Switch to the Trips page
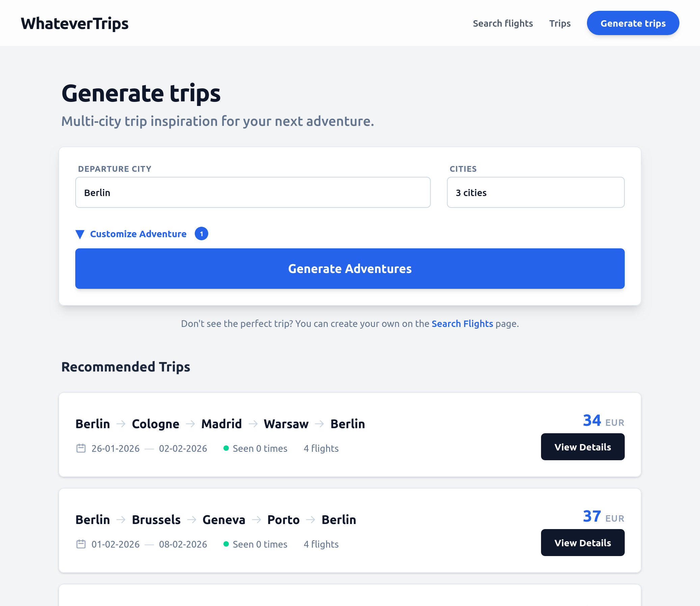 coord(560,23)
